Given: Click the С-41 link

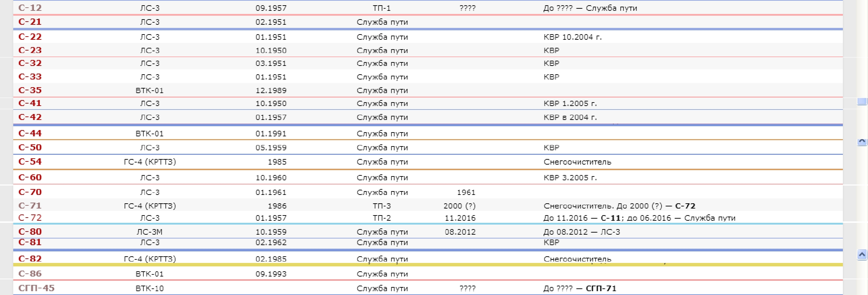Looking at the screenshot, I should coord(30,103).
